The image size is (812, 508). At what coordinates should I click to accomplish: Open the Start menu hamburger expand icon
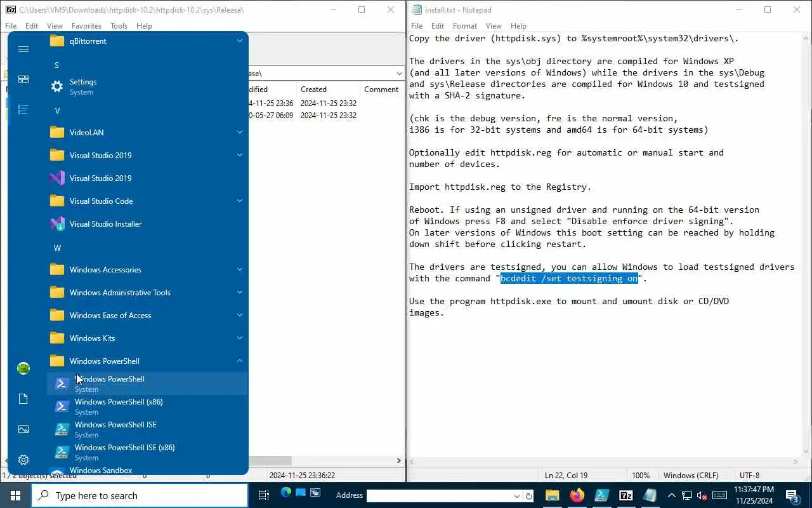click(x=23, y=49)
